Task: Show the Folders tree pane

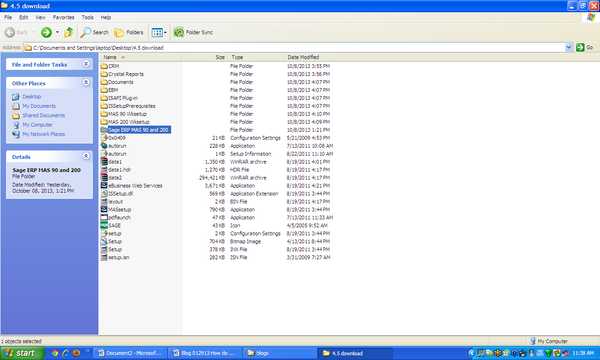Action: coord(129,33)
